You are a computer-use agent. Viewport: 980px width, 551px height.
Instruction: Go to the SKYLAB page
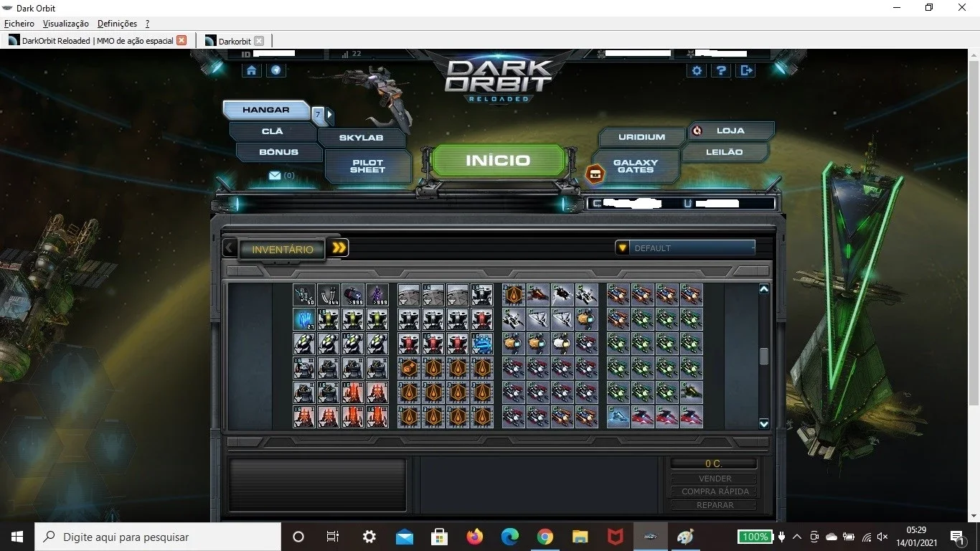(361, 137)
